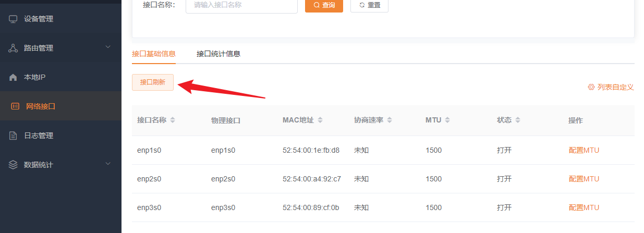Select the 接口基础信息 tab
The height and width of the screenshot is (233, 644).
[x=154, y=54]
